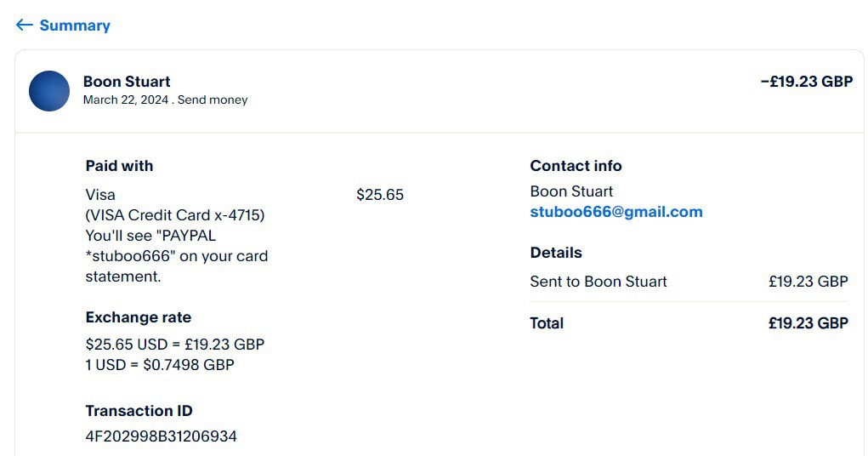Click the Transaction ID heading

[139, 411]
